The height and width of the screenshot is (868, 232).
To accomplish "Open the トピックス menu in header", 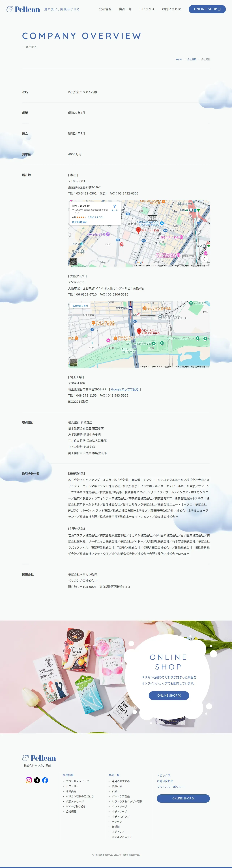I will [147, 9].
